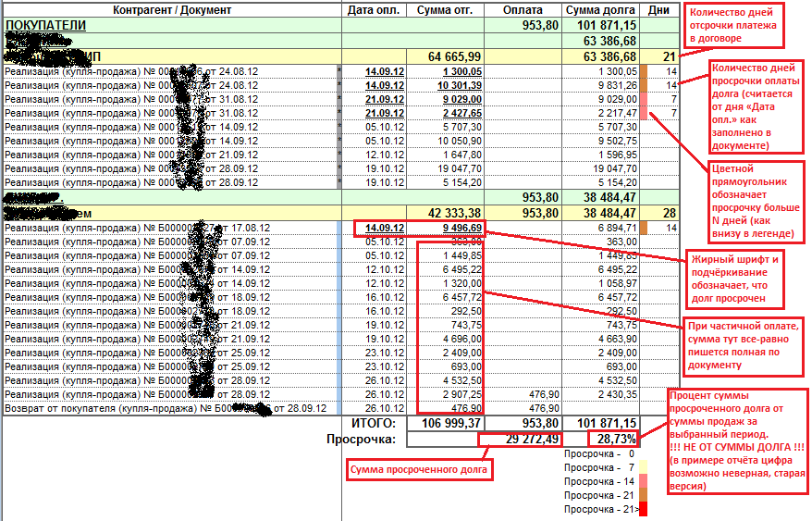
Task: Click the overdue indicator next to 1 300,05 debt
Action: [x=644, y=71]
